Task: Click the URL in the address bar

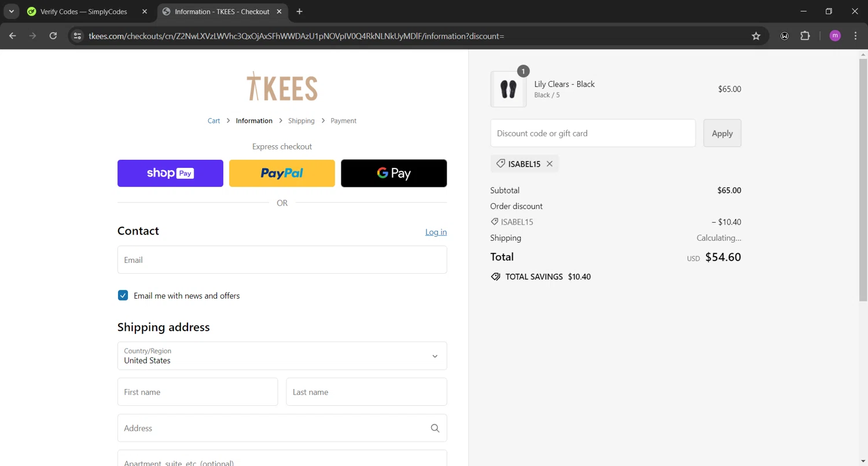Action: click(x=296, y=36)
